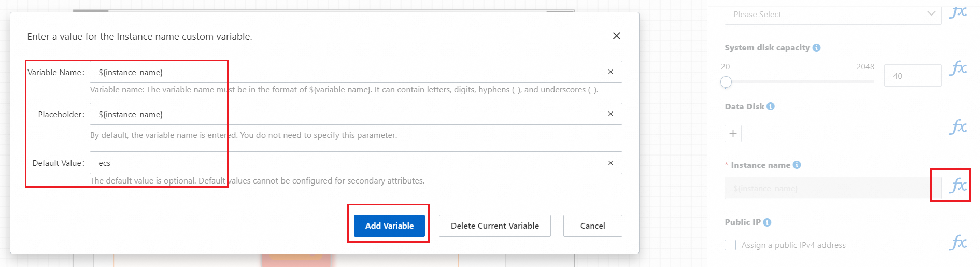This screenshot has width=980, height=267.
Task: Click the fx icon beside System disk capacity
Action: [x=958, y=68]
